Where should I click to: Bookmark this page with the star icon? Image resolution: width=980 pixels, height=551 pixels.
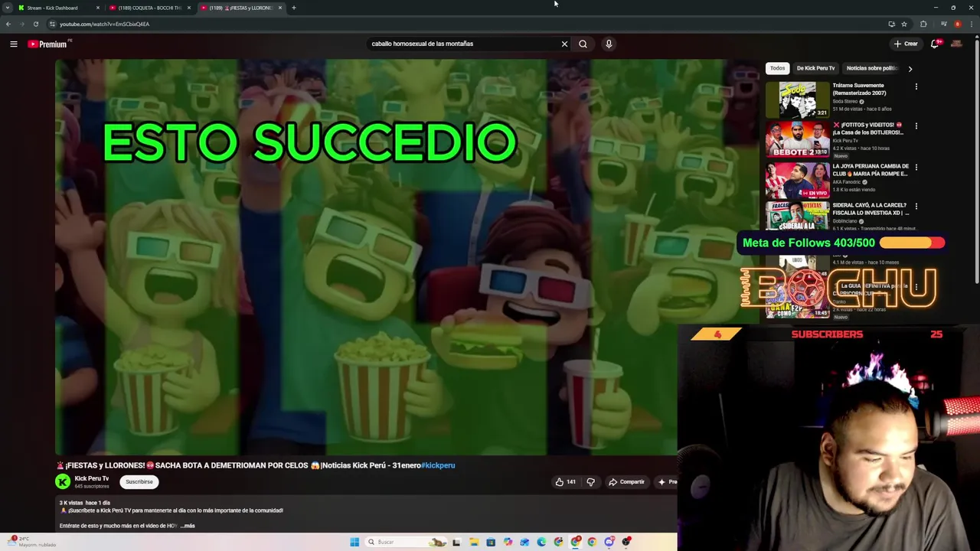tap(904, 24)
